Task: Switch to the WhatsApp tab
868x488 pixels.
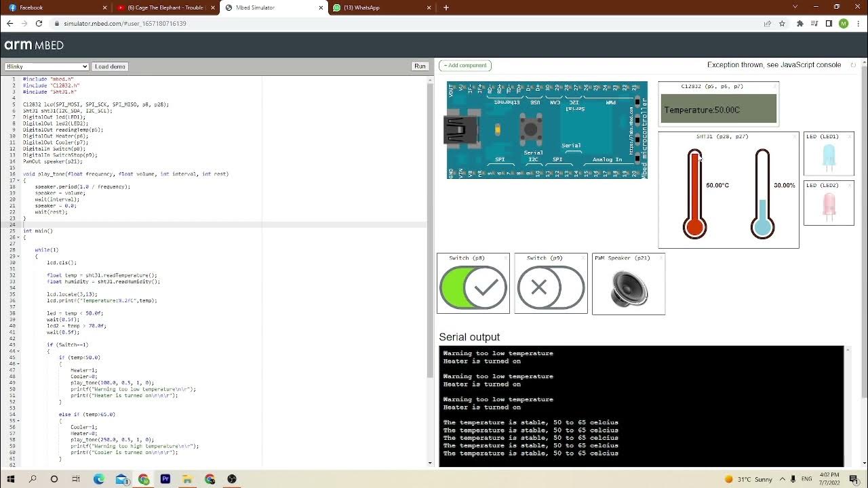Action: [382, 7]
